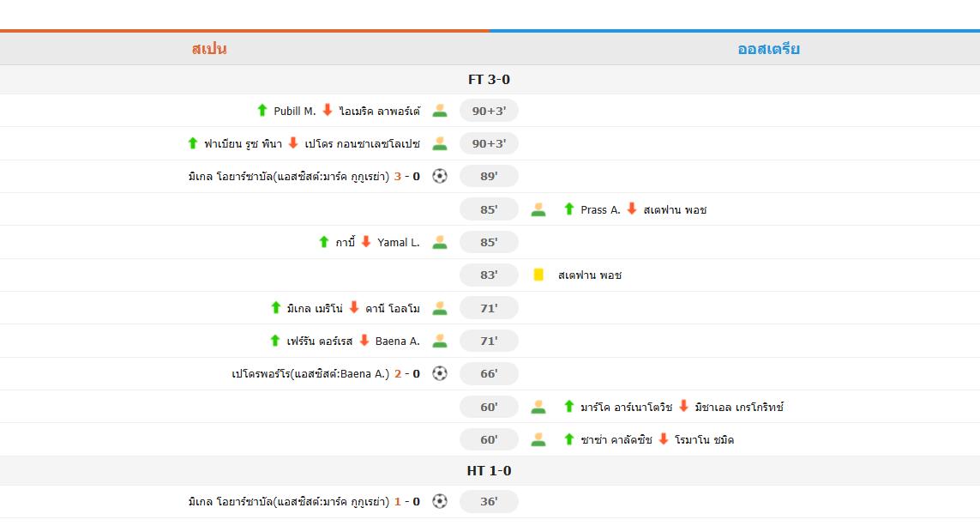The height and width of the screenshot is (532, 980).
Task: Click red down arrow beside Baena A.
Action: pos(364,340)
